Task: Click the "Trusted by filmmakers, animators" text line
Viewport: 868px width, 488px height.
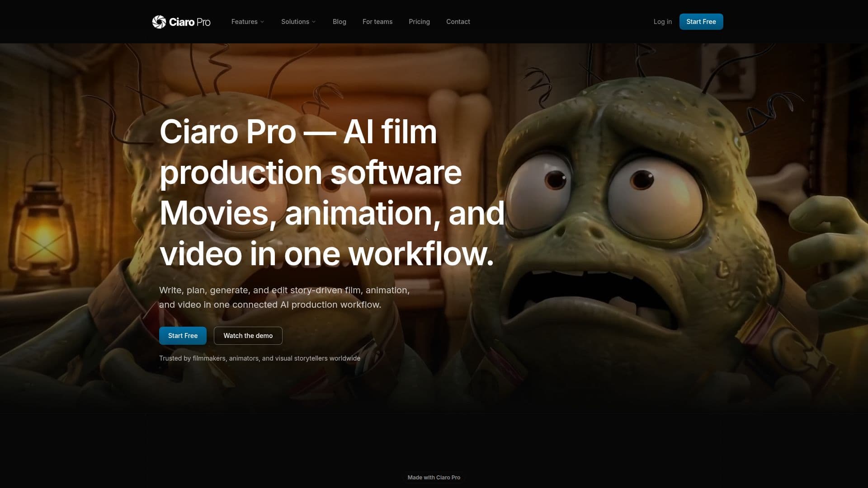Action: coord(259,358)
